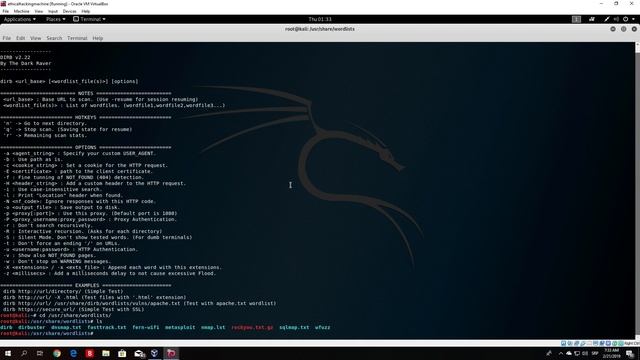Open the terminal Search menu
This screenshot has height=360, width=640.
(x=54, y=38)
